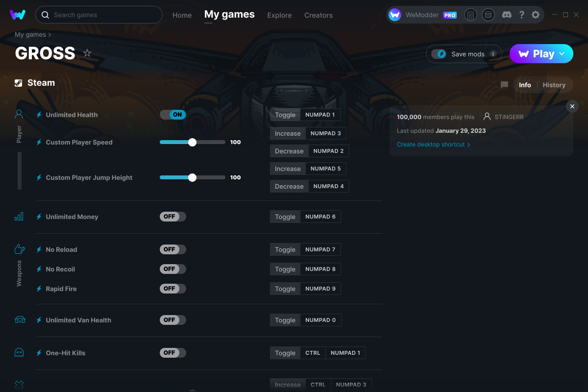Screen dimensions: 588x392
Task: Enable No Reload toggle
Action: point(173,249)
